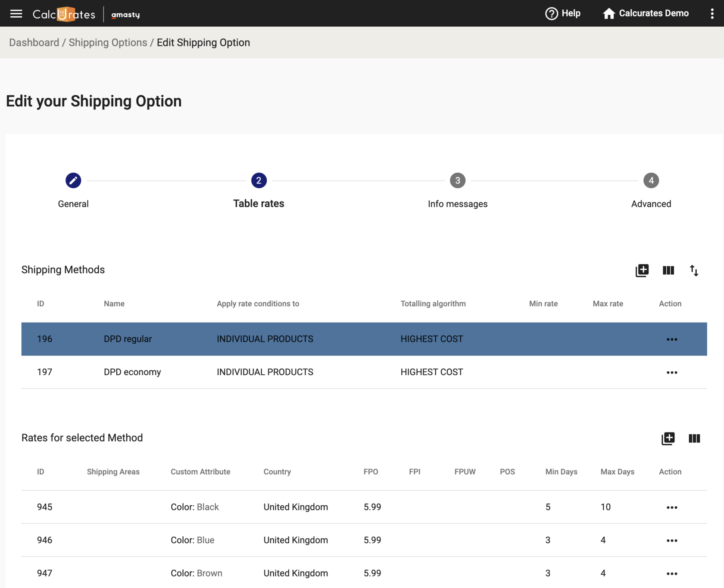Open the top-right kebab menu
This screenshot has width=724, height=588.
712,13
